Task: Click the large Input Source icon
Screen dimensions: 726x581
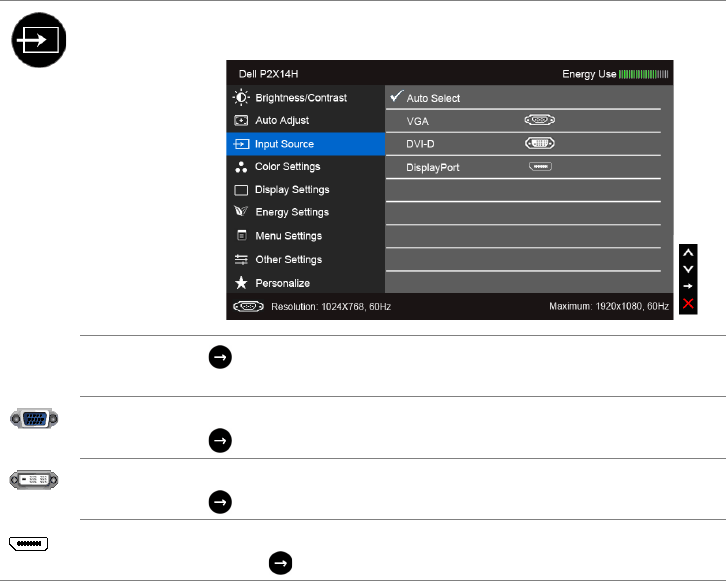Action: point(39,40)
